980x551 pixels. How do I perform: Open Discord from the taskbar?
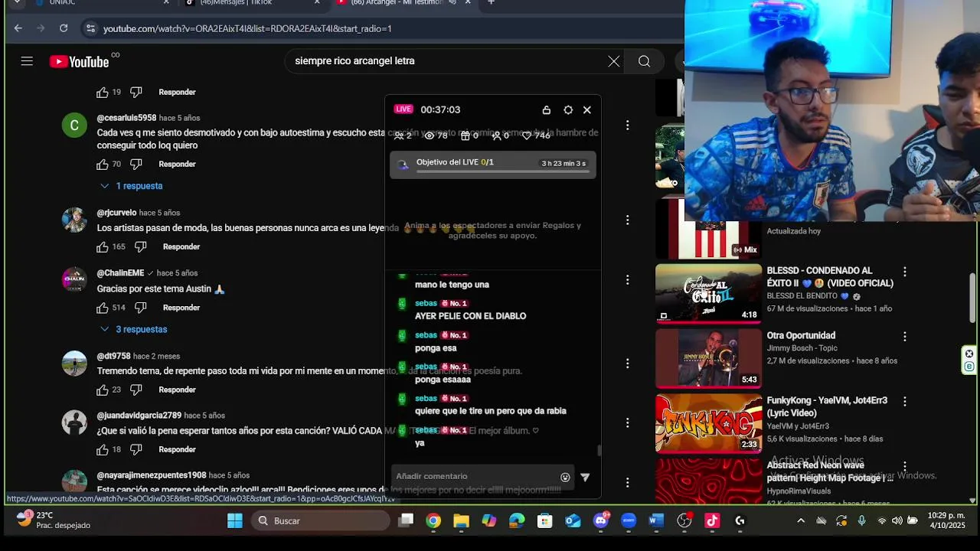tap(601, 521)
